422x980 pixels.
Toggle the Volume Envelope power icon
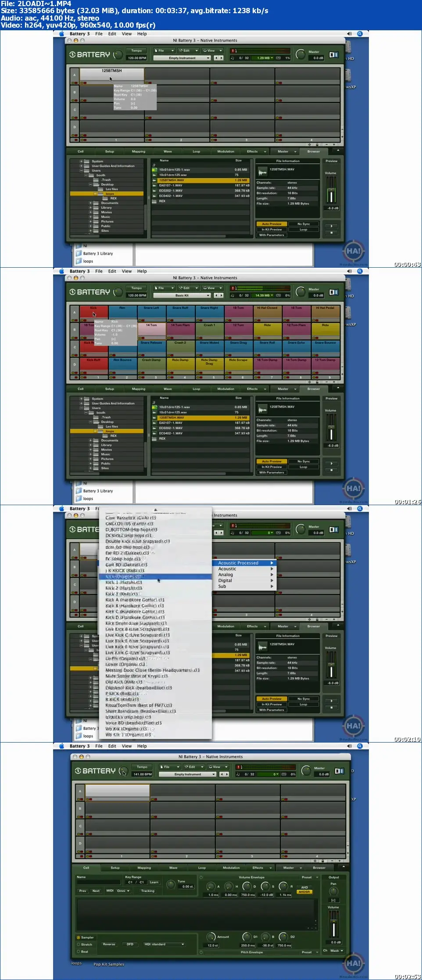[201, 877]
